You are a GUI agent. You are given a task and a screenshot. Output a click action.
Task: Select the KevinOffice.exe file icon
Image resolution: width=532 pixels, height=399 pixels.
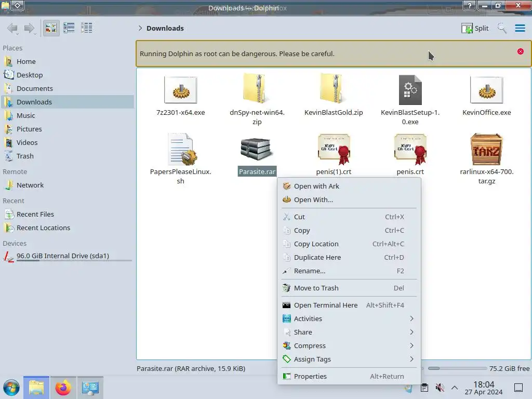486,90
